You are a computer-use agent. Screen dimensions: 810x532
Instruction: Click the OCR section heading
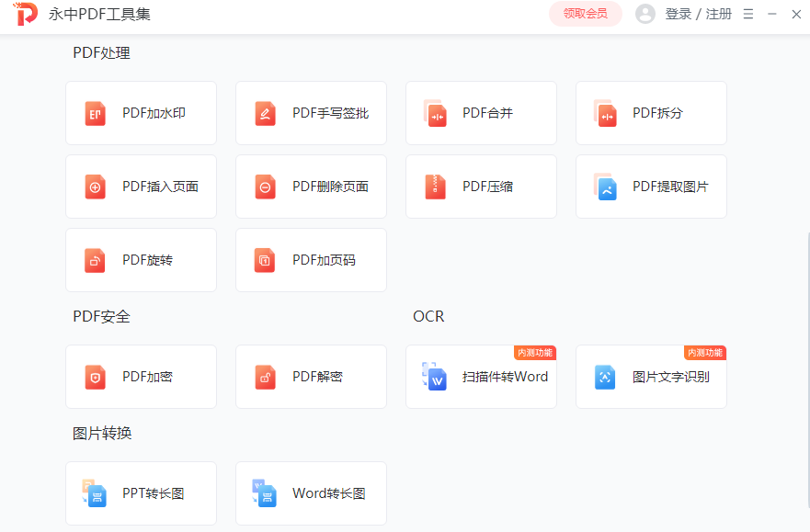428,316
